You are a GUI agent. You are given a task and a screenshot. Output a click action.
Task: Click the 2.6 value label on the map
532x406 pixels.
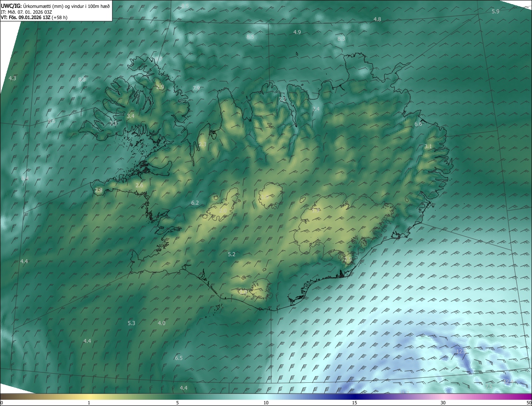(139, 185)
